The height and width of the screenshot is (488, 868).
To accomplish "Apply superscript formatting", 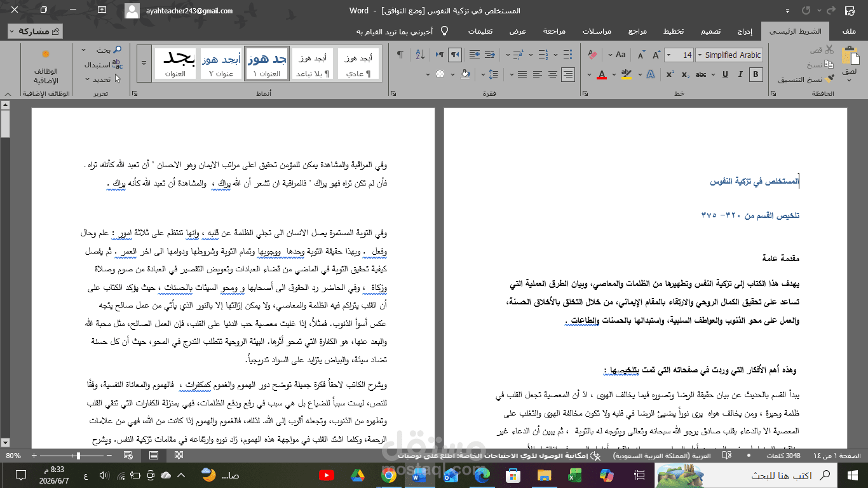I will point(670,74).
